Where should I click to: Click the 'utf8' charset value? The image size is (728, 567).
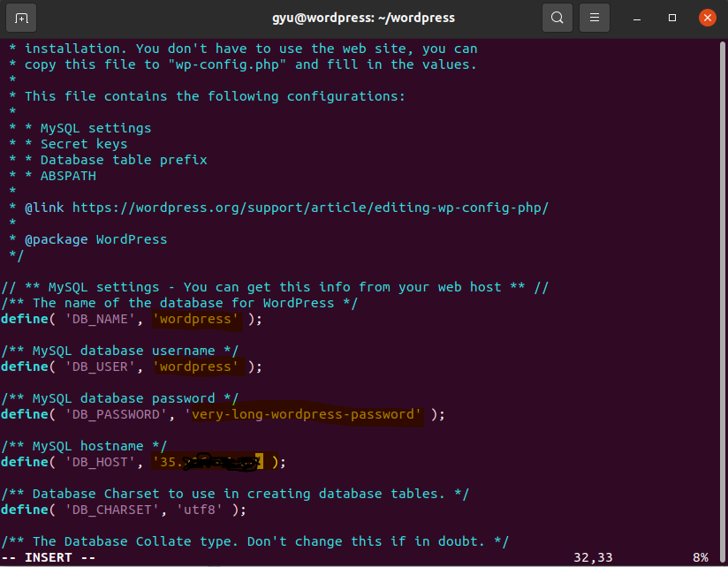click(200, 510)
